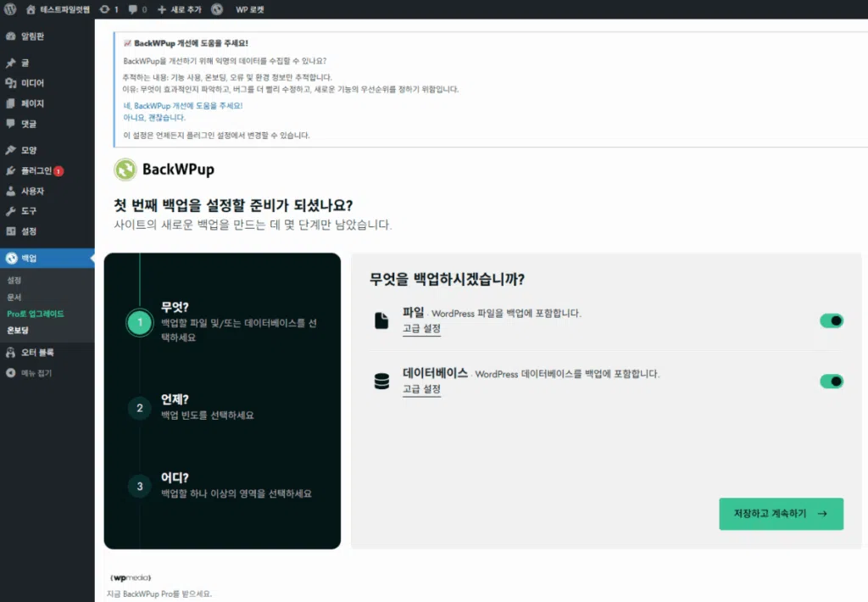Click the 저장하고 계속하기 button
The image size is (868, 602).
pyautogui.click(x=781, y=514)
